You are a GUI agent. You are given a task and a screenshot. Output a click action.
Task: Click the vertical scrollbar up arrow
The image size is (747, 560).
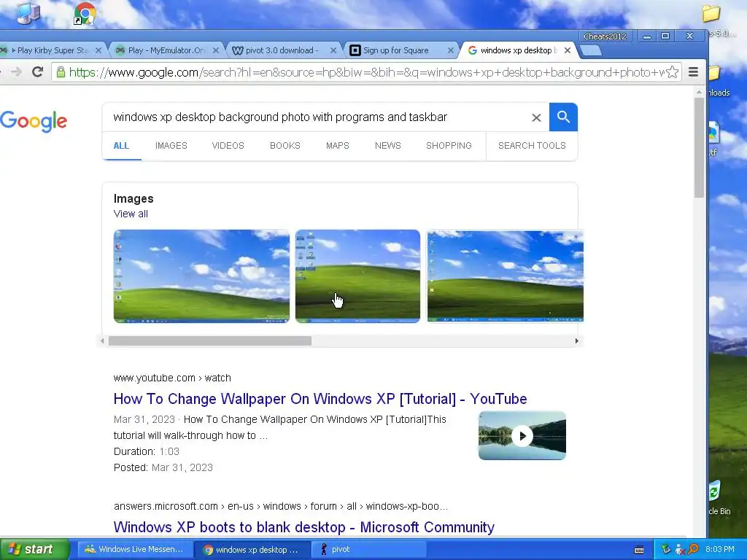coord(699,91)
